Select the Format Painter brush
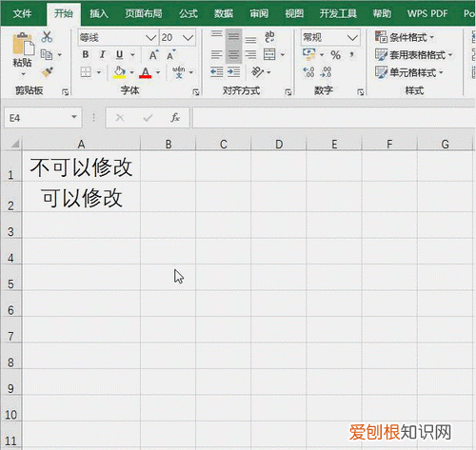Viewport: 476px width, 450px height. click(47, 72)
